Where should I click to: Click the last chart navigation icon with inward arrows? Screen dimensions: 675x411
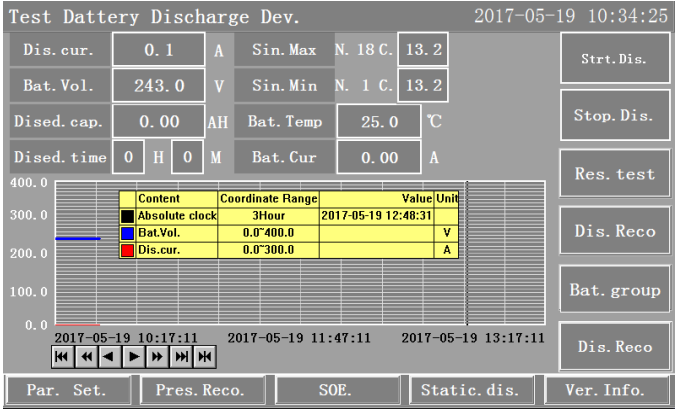205,356
